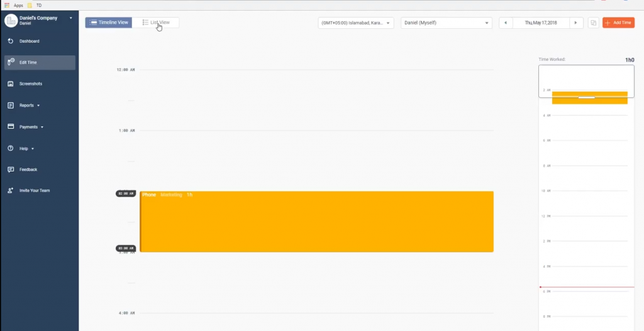Viewport: 644px width, 331px height.
Task: Click the 02:00 AM start time marker
Action: 125,193
